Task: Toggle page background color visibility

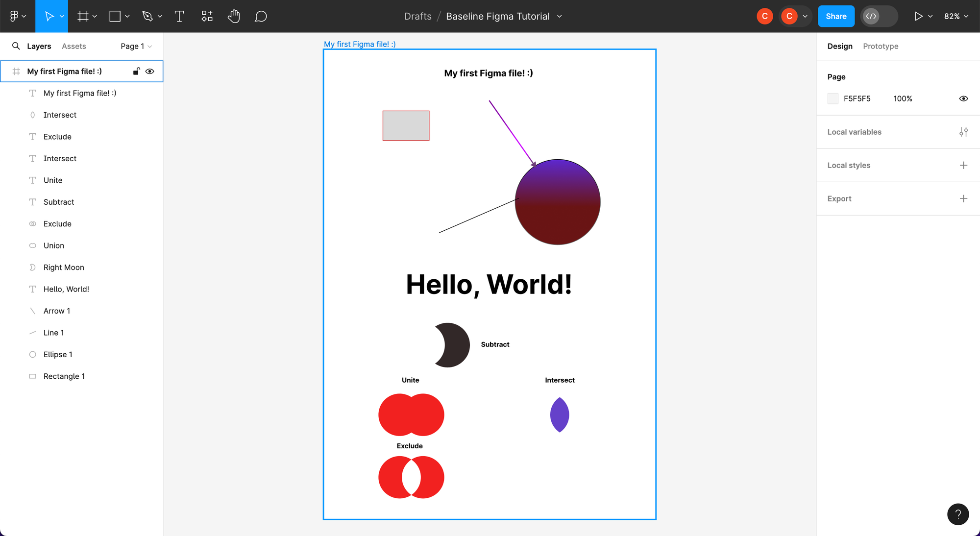Action: [963, 98]
